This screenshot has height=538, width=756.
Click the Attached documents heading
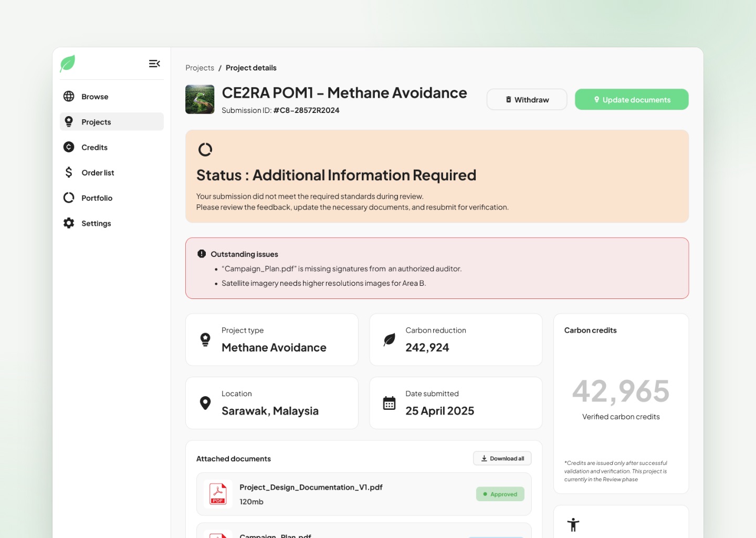[x=234, y=459]
